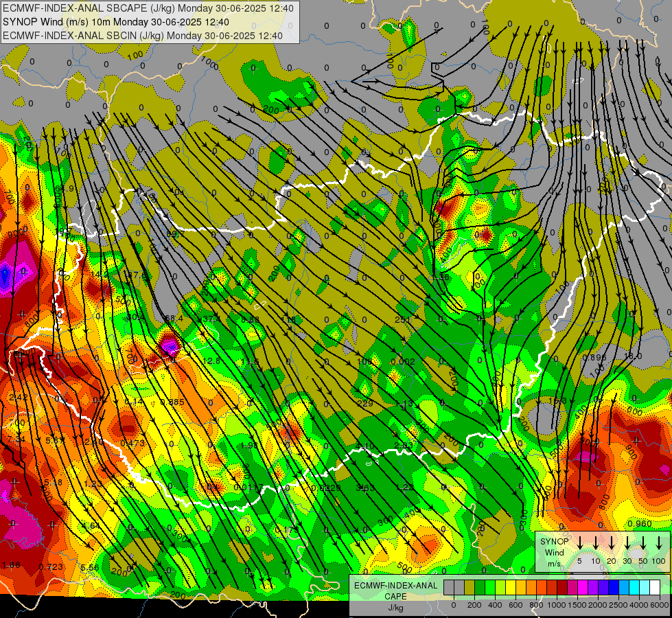Click the ECMWF-INDEX-ANAL CAPE legend title
The image size is (672, 618).
point(396,591)
